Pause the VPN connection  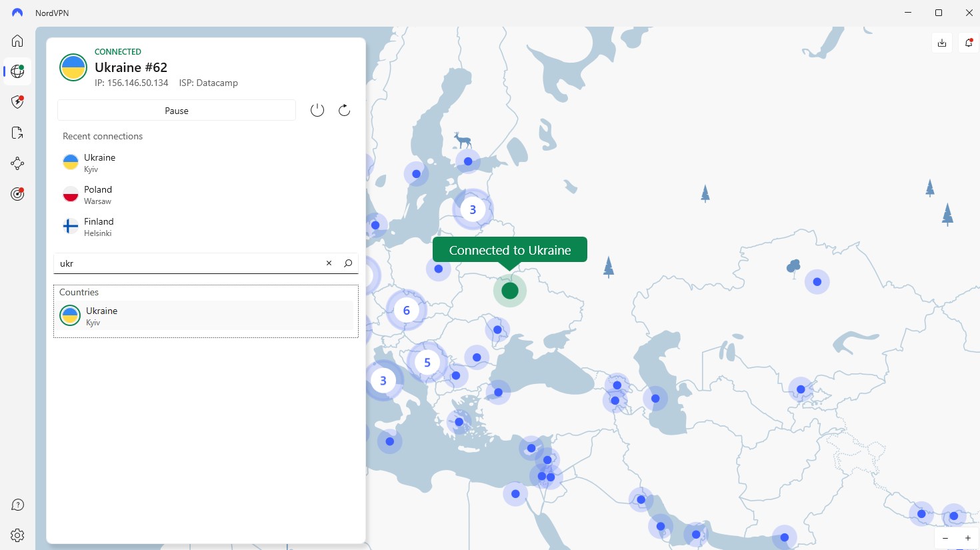tap(177, 111)
